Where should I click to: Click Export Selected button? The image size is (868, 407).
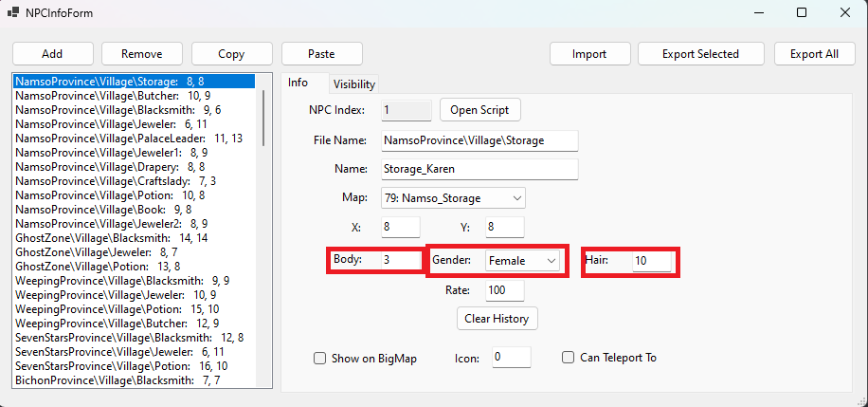pos(701,54)
